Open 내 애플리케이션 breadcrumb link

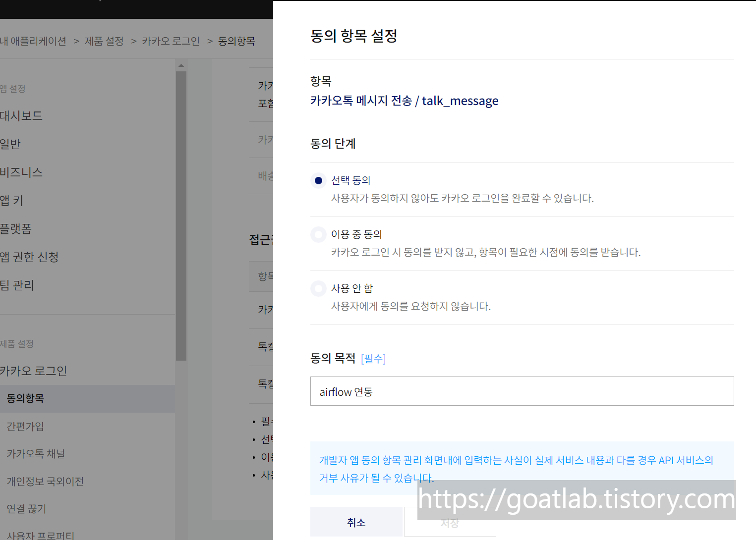coord(33,41)
